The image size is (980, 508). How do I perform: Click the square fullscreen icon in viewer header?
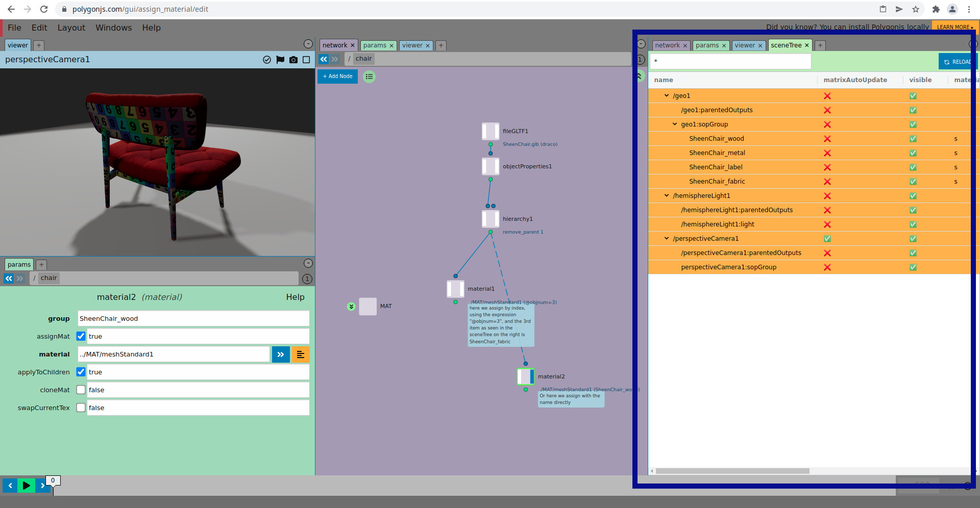point(306,60)
